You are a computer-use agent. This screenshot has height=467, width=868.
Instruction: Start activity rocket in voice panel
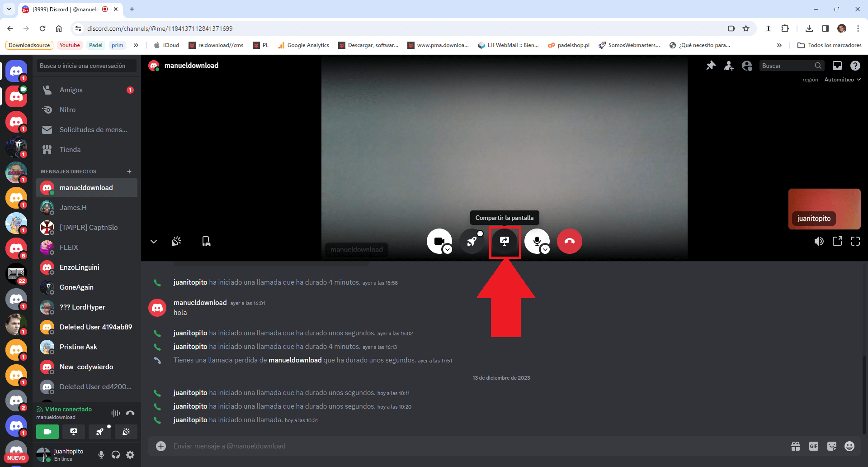[x=100, y=432]
